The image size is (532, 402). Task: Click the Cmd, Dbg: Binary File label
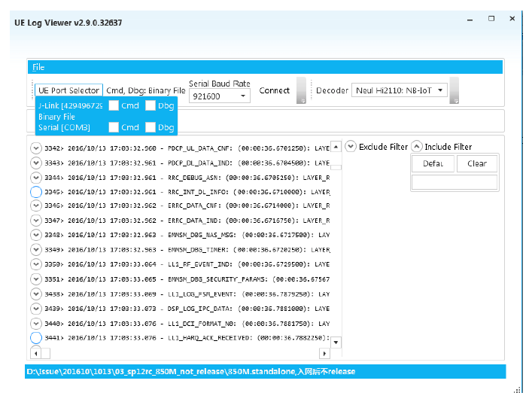tap(146, 90)
